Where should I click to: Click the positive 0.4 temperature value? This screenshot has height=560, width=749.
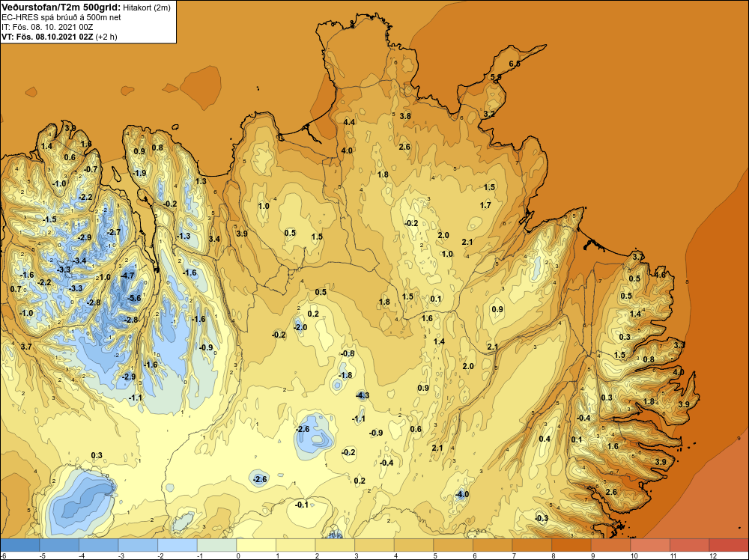click(545, 439)
